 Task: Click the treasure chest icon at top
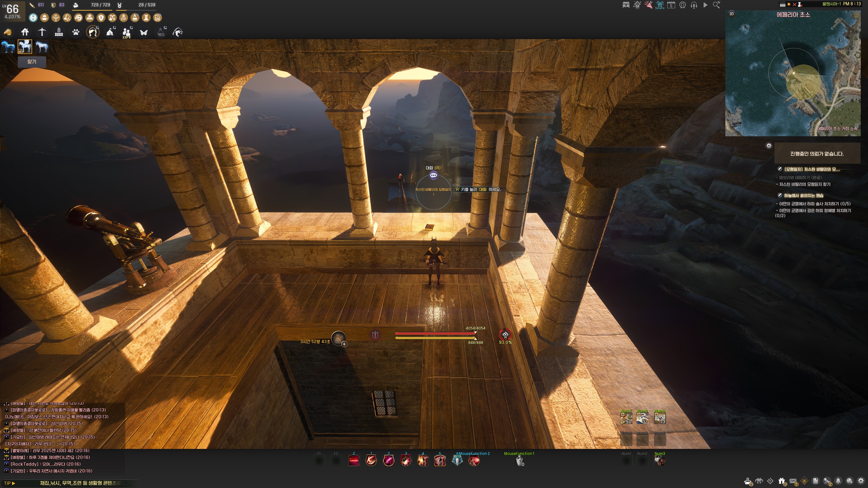[626, 5]
